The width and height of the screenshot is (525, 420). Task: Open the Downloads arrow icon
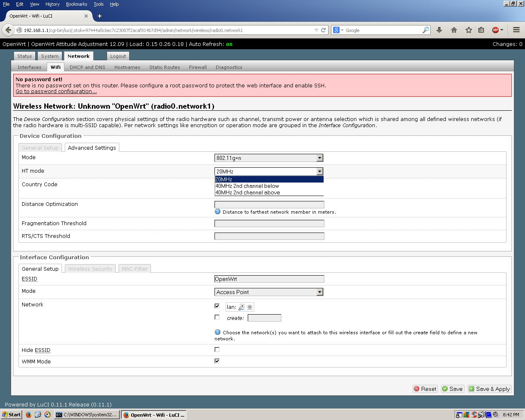tap(439, 30)
